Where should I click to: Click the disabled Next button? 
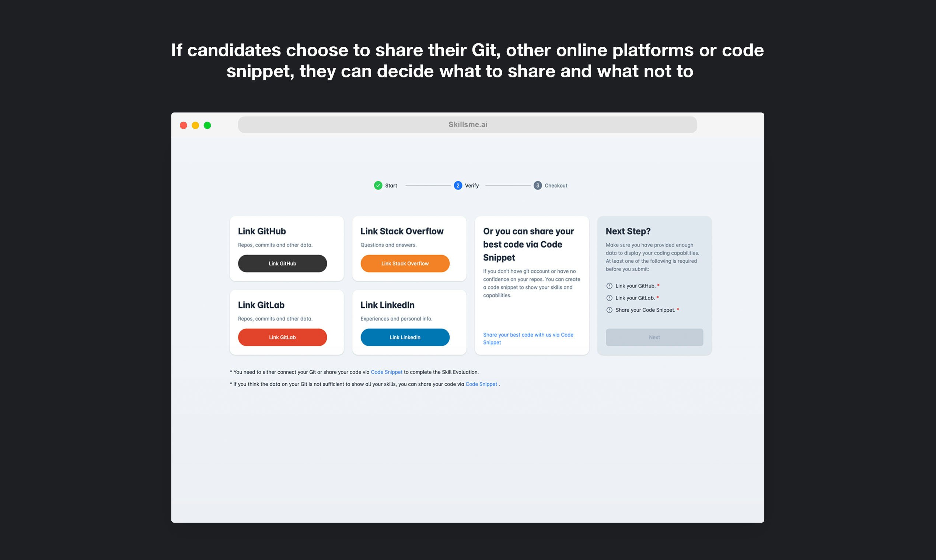[x=654, y=337]
